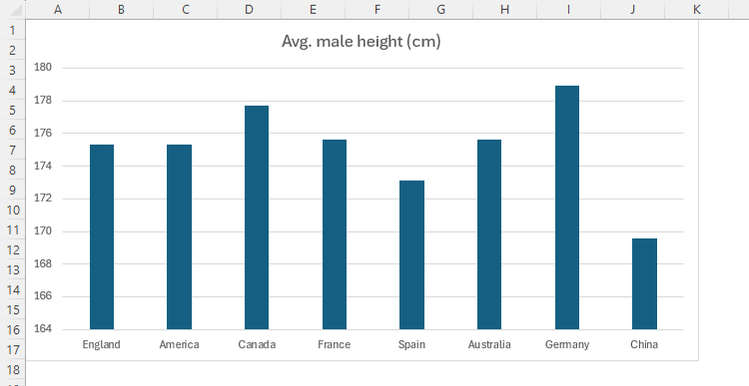Select column F header
The width and height of the screenshot is (749, 386).
coord(377,10)
